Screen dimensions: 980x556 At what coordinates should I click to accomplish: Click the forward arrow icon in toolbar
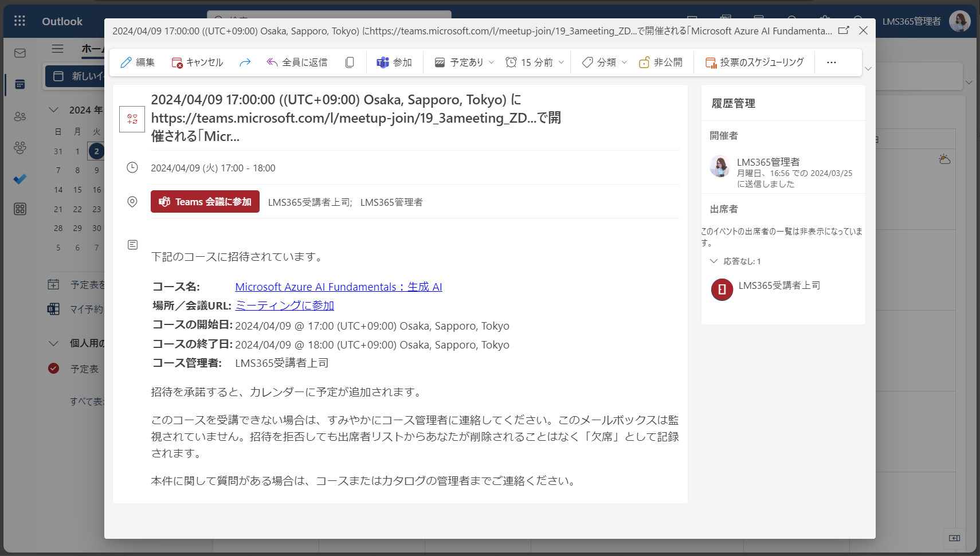click(245, 62)
